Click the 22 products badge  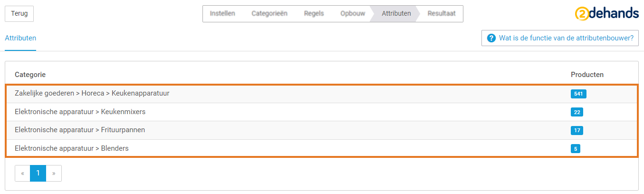pos(577,112)
